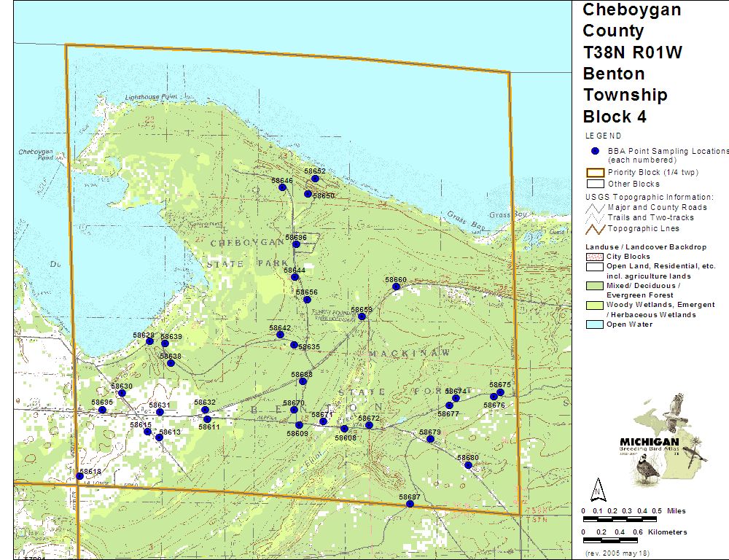Image resolution: width=729 pixels, height=560 pixels.
Task: Select sampling point 58697 near the south border
Action: point(410,504)
